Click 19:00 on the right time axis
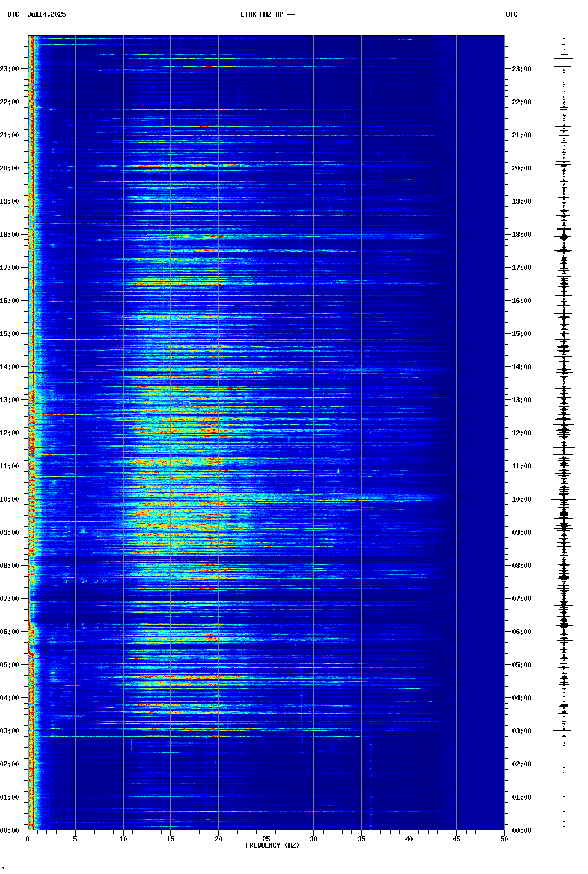The image size is (588, 874). coord(522,201)
